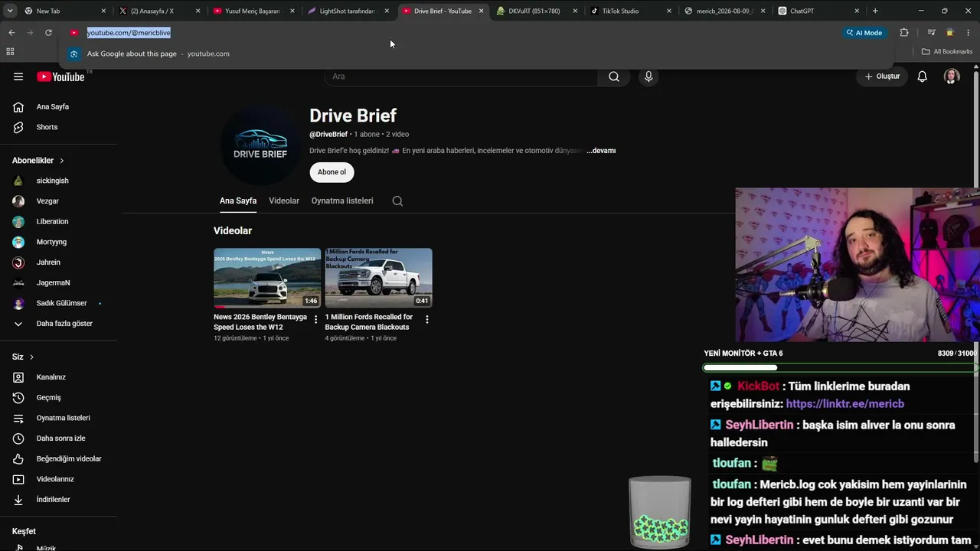Click the Drive Brief channel avatar
Viewport: 980px width, 551px height.
pyautogui.click(x=260, y=145)
